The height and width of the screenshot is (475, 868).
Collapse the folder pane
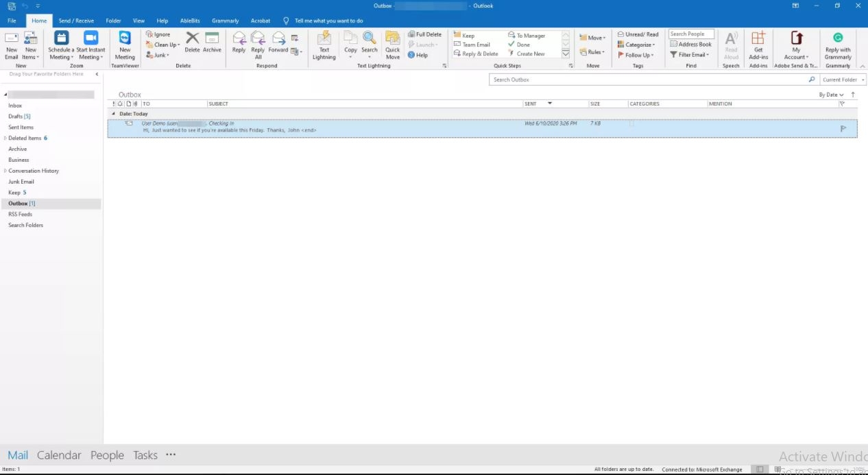97,74
